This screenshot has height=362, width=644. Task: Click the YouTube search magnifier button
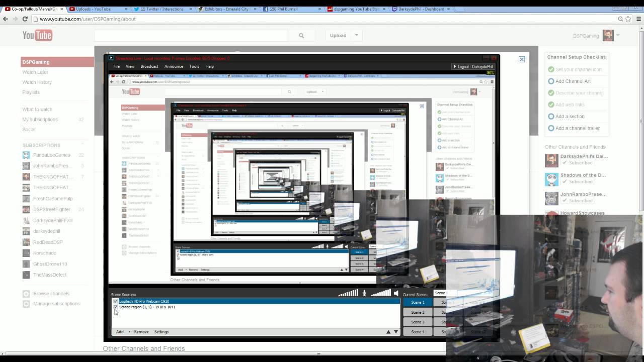(301, 35)
